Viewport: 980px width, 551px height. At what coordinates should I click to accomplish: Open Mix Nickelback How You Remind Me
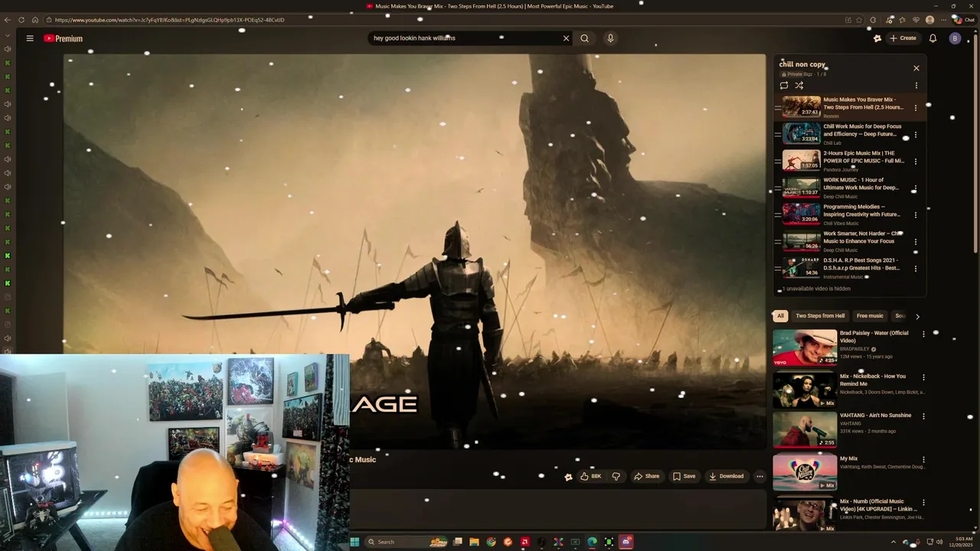click(x=805, y=390)
